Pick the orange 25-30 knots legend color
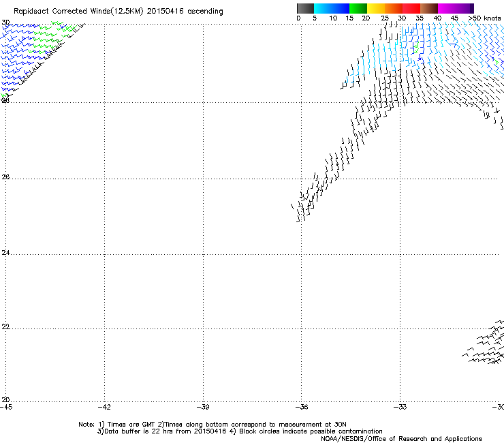The height and width of the screenshot is (443, 504). pos(394,8)
